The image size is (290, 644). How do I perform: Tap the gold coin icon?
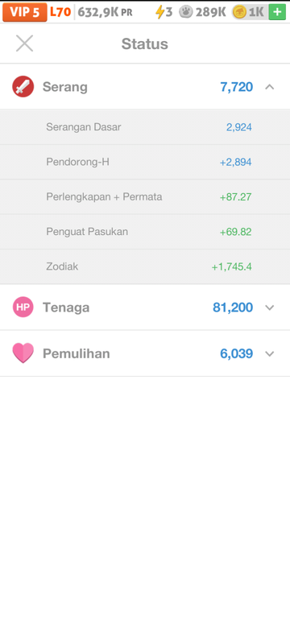tap(239, 12)
